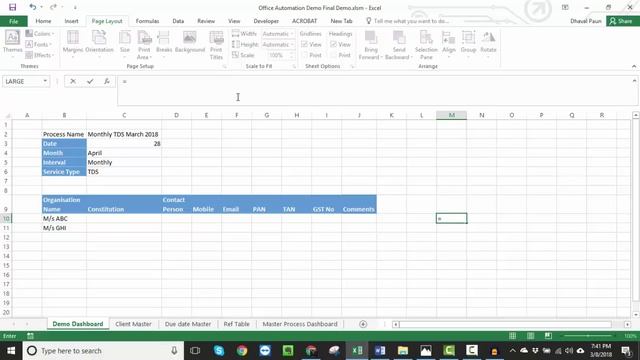Open the theme Fonts dropdown
The height and width of the screenshot is (360, 640).
[39, 44]
